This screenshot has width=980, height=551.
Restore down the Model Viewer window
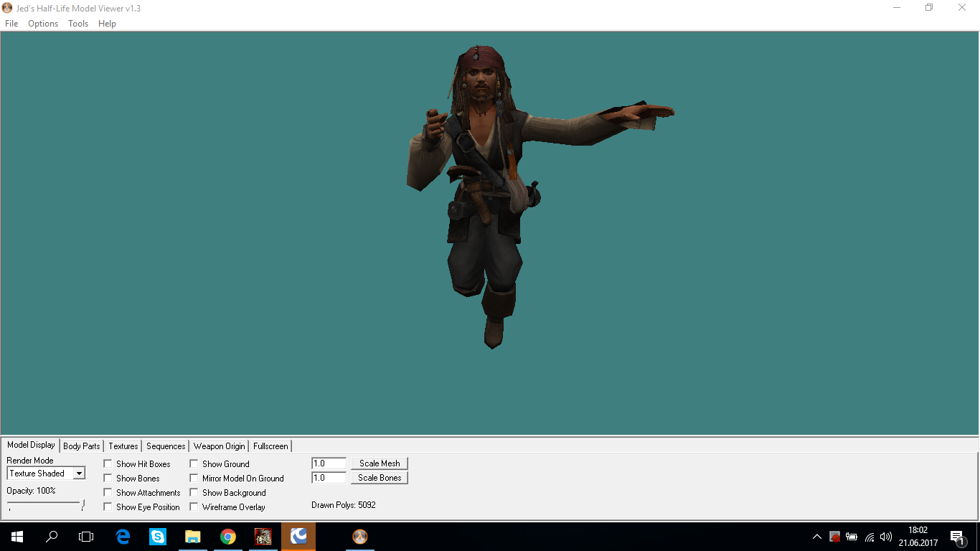[x=929, y=8]
